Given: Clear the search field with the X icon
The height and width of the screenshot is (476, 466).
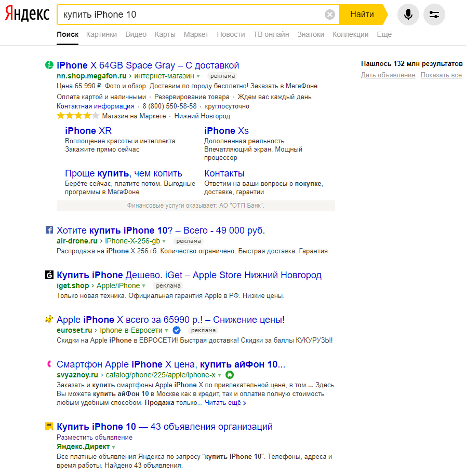Looking at the screenshot, I should pos(329,14).
